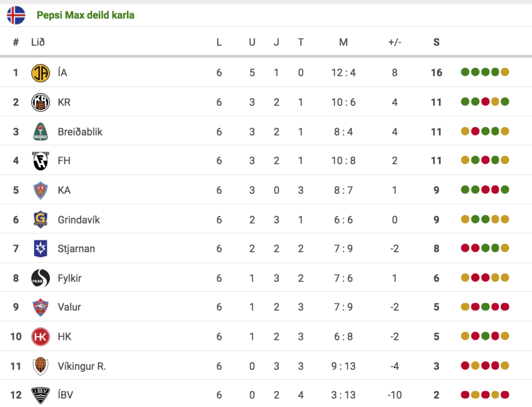This screenshot has height=407, width=532.
Task: Click the red HK club logo
Action: click(x=41, y=336)
